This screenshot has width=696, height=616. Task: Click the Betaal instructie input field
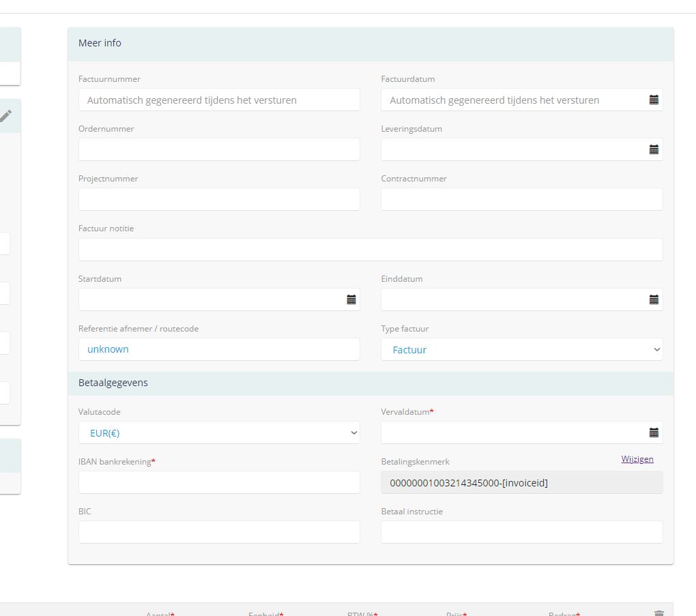tap(521, 532)
